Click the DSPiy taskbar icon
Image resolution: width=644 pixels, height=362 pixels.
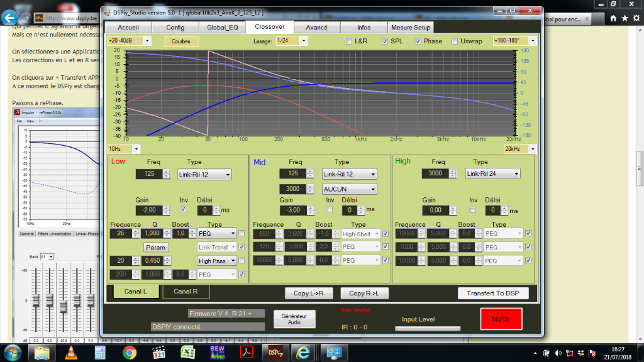click(x=275, y=352)
